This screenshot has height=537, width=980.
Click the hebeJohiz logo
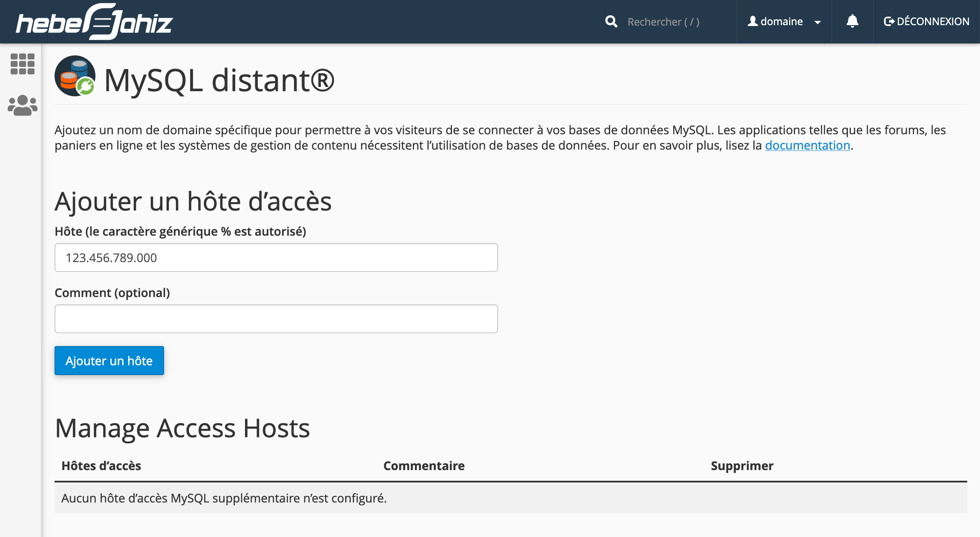94,22
